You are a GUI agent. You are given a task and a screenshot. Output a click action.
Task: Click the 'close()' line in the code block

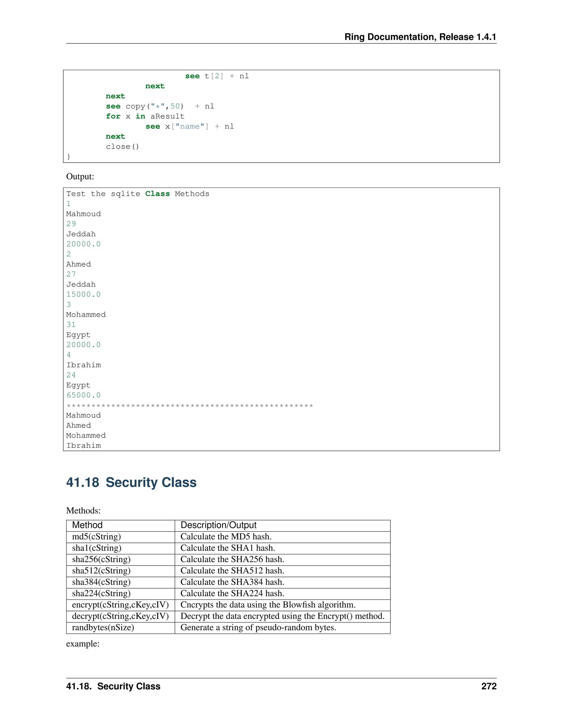click(122, 146)
